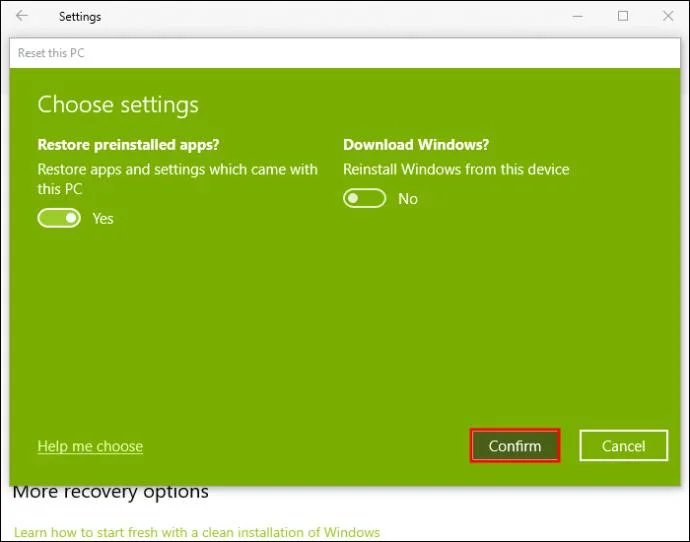Select the 'Choose settings' heading text
The height and width of the screenshot is (542, 690).
tap(118, 105)
